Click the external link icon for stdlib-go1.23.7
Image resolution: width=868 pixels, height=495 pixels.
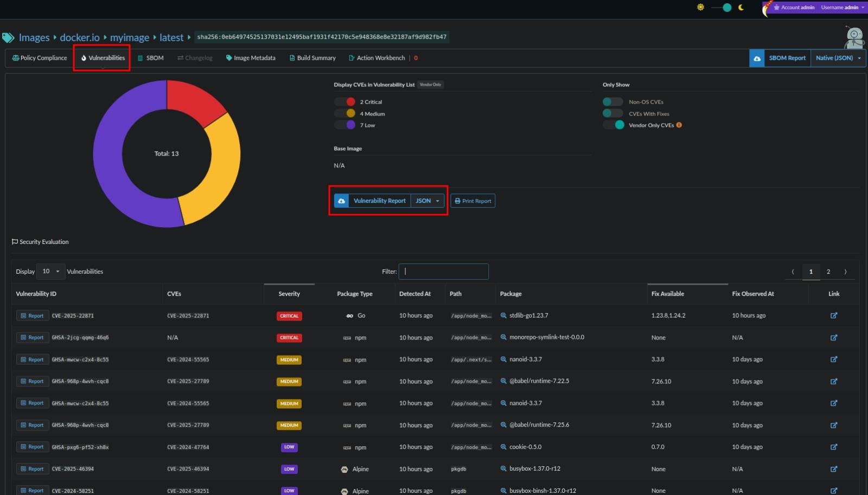click(x=834, y=315)
